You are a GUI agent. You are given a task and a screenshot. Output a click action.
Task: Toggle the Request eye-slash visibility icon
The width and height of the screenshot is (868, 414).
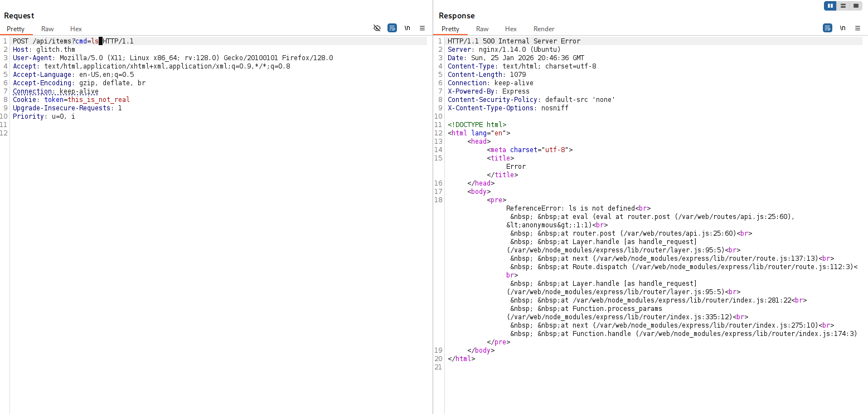[x=377, y=28]
